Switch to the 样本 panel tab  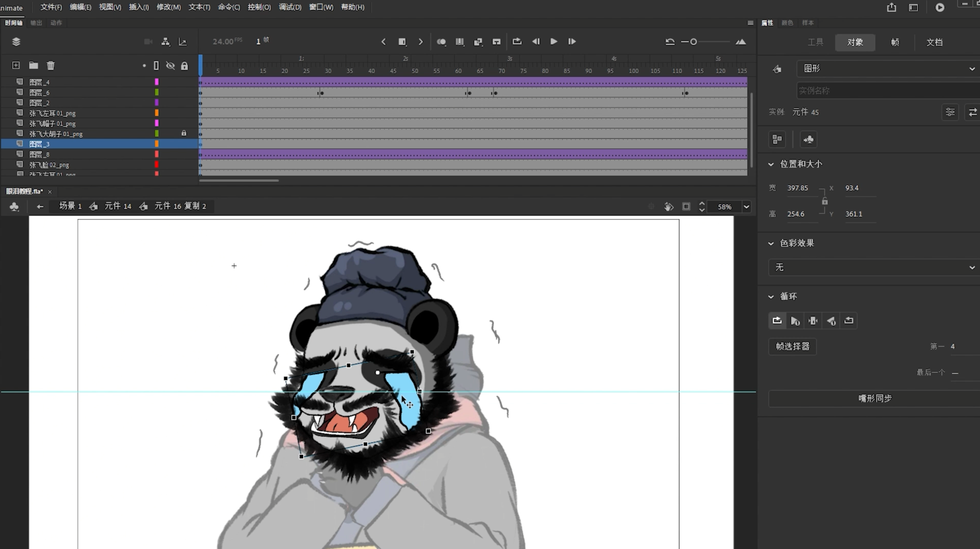807,23
